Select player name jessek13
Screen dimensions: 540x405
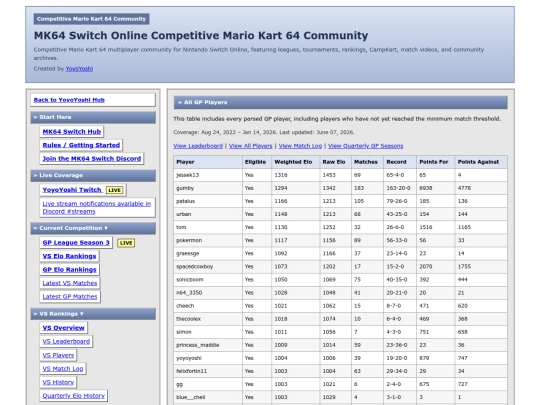pyautogui.click(x=187, y=175)
